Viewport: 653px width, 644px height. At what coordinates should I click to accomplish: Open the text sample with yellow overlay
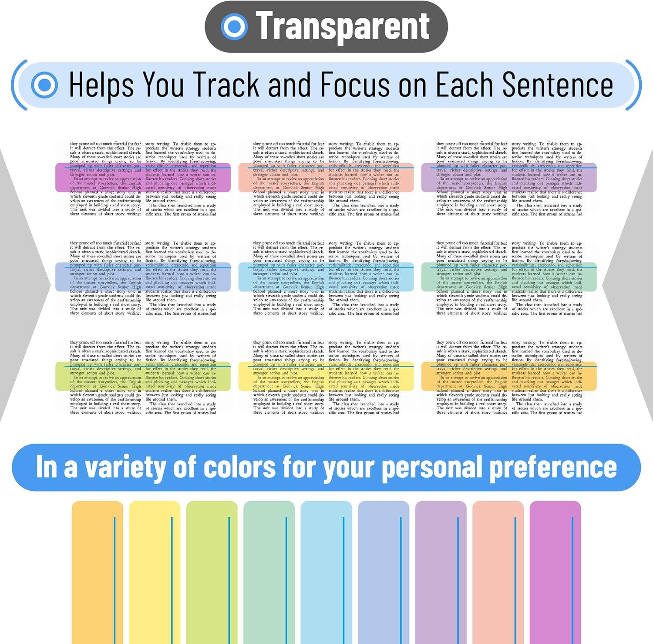click(x=326, y=377)
